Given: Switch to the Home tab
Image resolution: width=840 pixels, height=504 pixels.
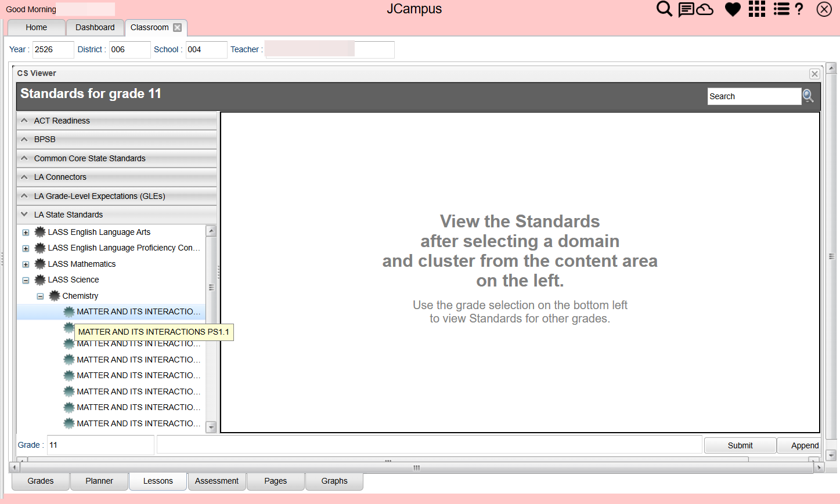Looking at the screenshot, I should pos(36,27).
